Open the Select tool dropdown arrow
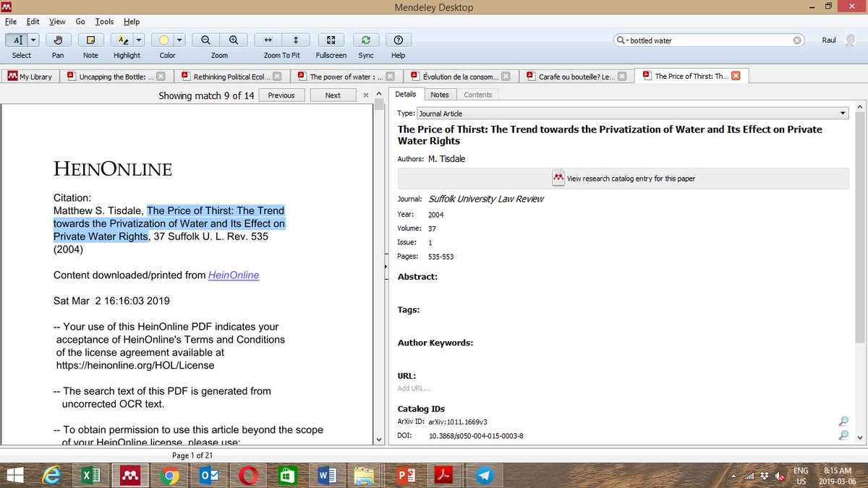 pos(34,40)
